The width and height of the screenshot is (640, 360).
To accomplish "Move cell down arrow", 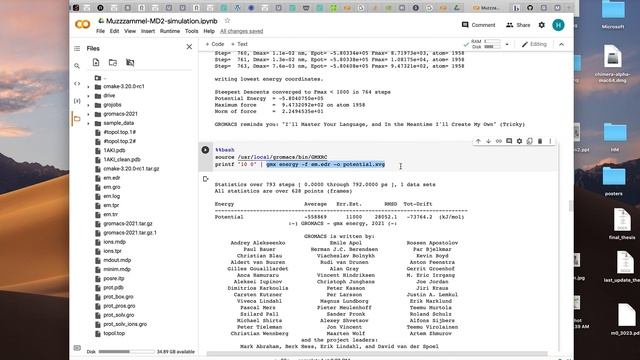I will tap(488, 141).
